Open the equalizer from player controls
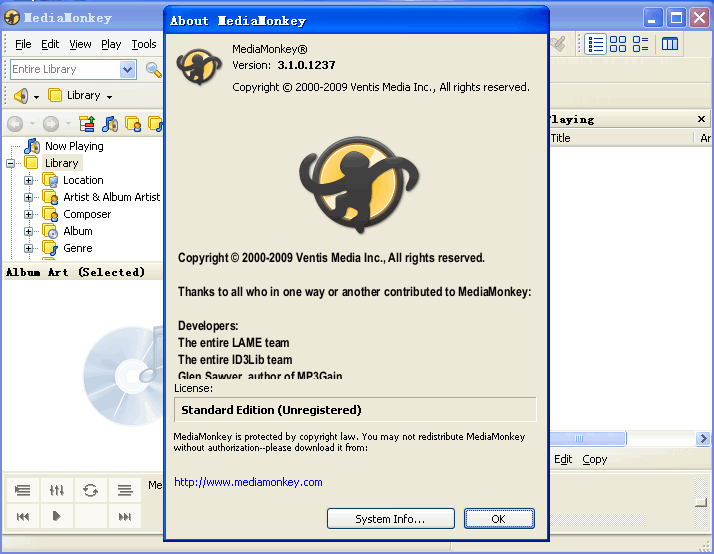Image resolution: width=714 pixels, height=554 pixels. pos(57,490)
